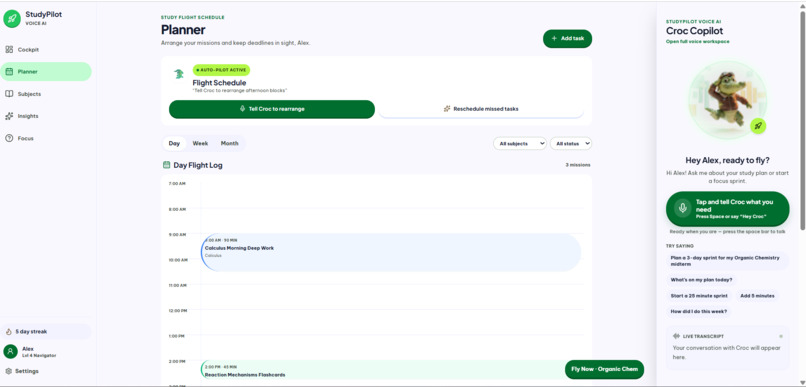Select the Organic Chemistry 3-day sprint suggestion
The height and width of the screenshot is (387, 806).
[727, 261]
